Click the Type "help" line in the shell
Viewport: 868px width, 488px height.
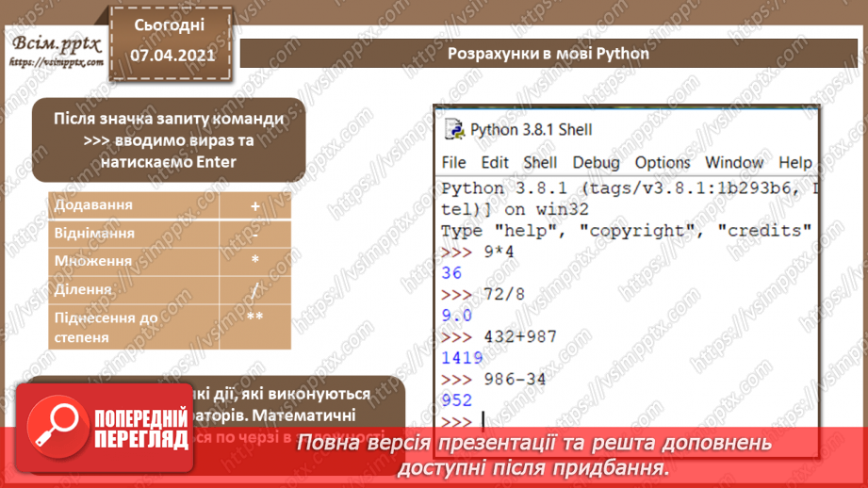pos(627,231)
